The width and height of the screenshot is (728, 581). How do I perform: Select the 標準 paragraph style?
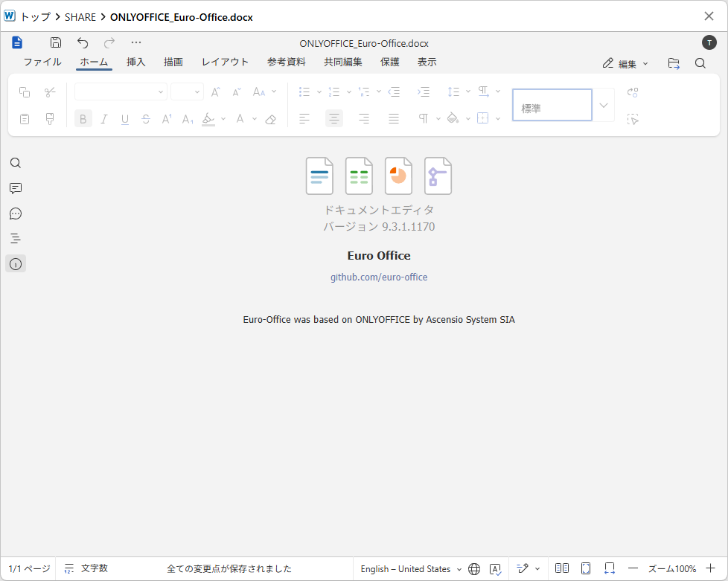click(552, 106)
